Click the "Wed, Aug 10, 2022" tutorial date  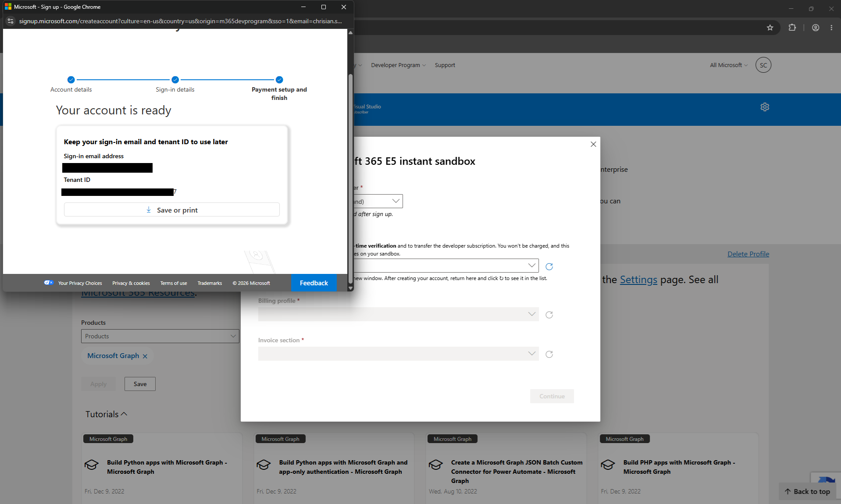(x=453, y=491)
